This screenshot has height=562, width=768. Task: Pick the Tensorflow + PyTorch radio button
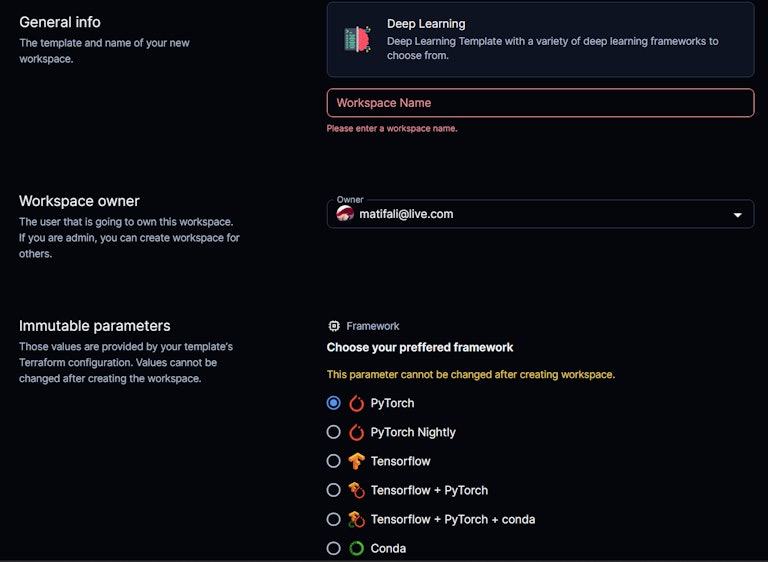(x=334, y=491)
